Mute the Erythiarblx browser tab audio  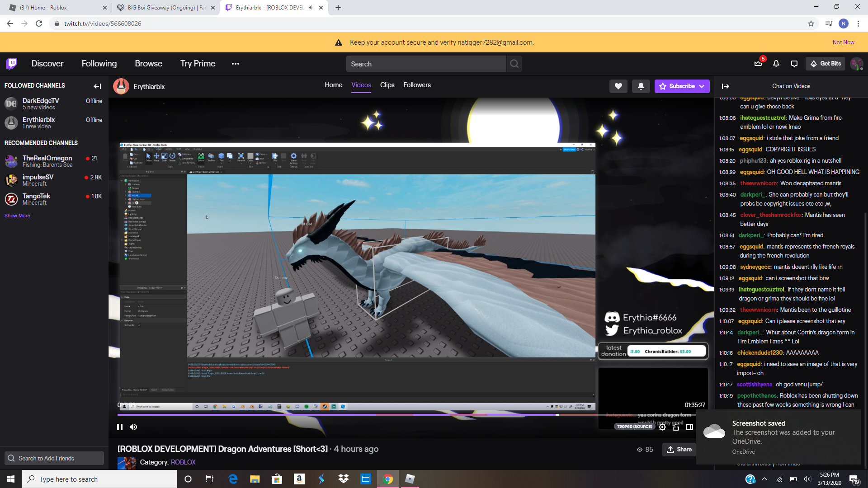click(311, 8)
